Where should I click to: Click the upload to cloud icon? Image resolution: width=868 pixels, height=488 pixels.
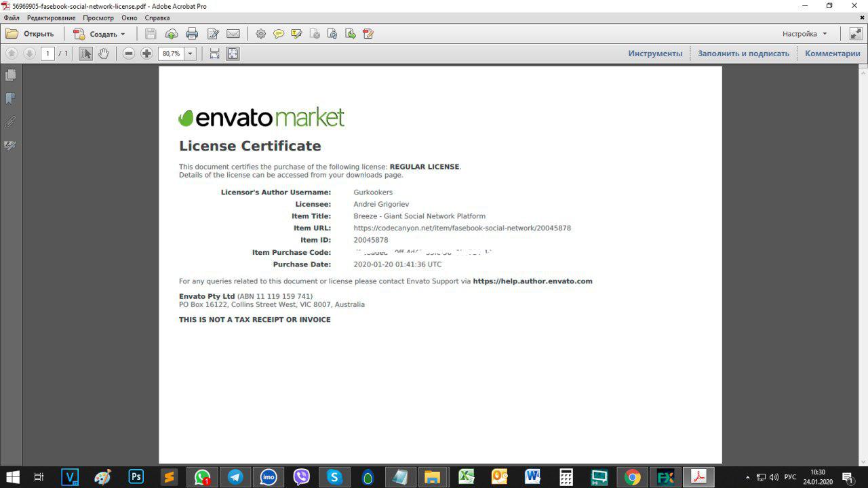pyautogui.click(x=171, y=34)
